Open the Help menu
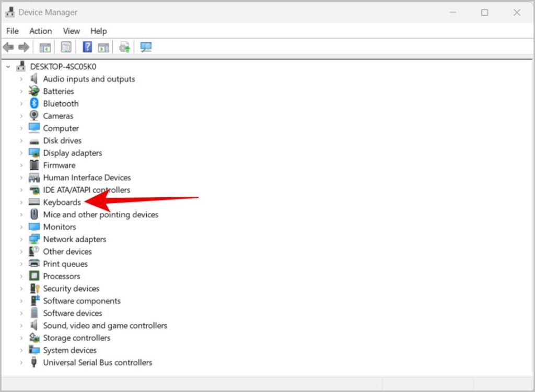The height and width of the screenshot is (392, 535). (x=99, y=31)
